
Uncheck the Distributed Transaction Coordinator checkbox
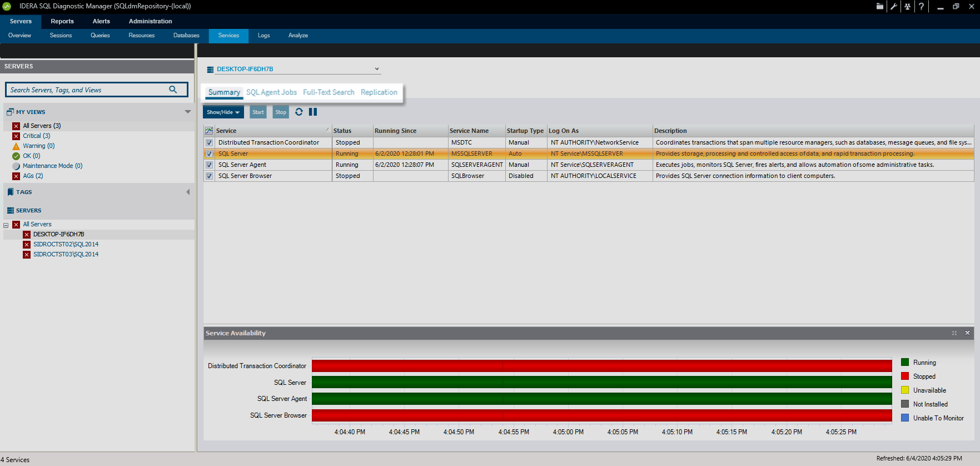[x=210, y=143]
